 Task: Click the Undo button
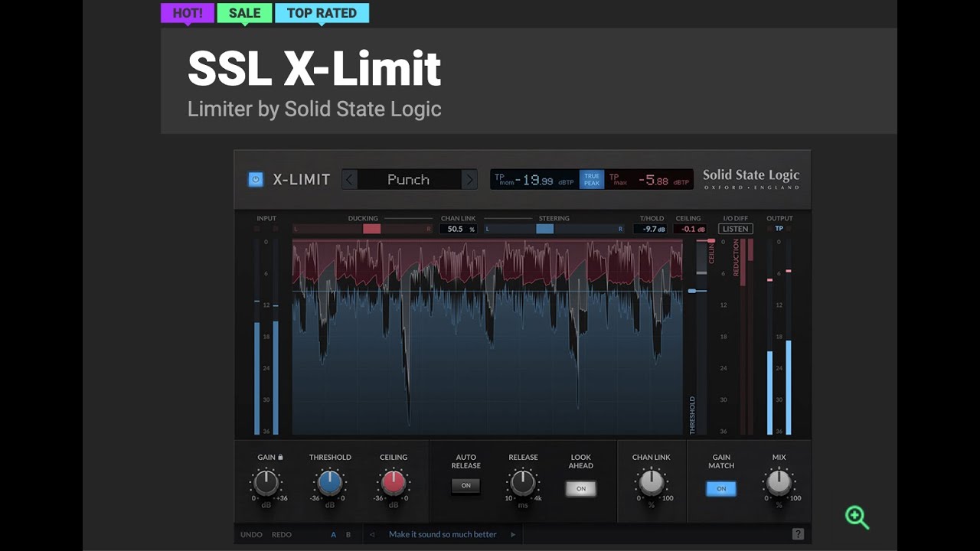251,534
